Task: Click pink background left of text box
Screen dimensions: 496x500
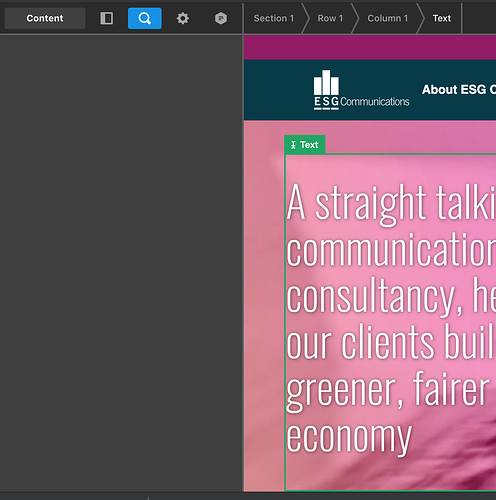Action: (x=264, y=300)
